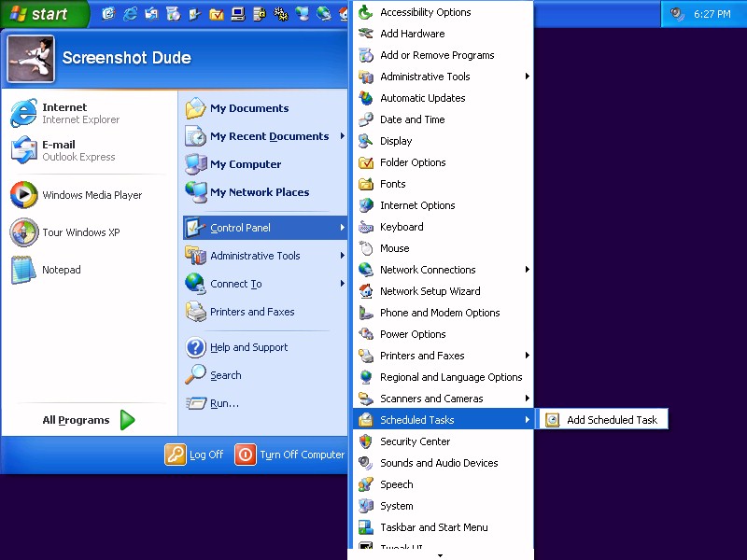This screenshot has height=560, width=747.
Task: Expand All Programs green arrow
Action: (x=127, y=420)
